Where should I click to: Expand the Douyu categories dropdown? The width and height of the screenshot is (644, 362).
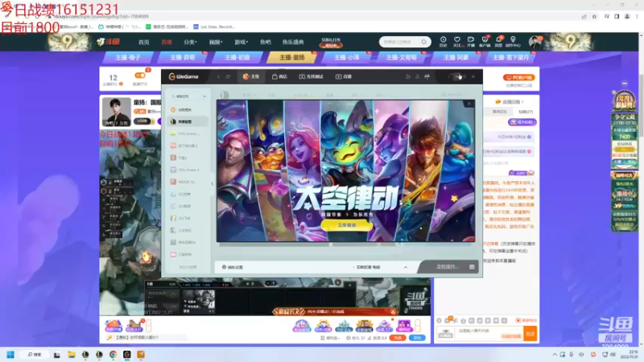coord(190,42)
